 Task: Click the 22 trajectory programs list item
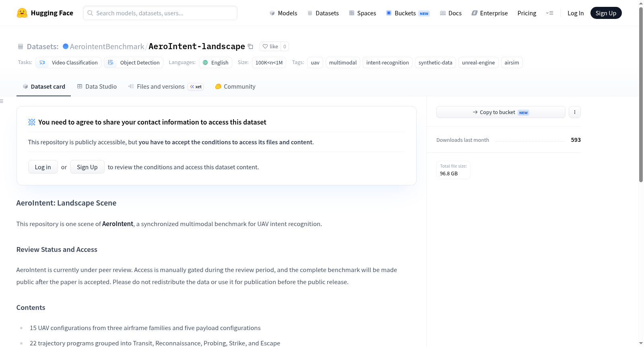[x=155, y=343]
